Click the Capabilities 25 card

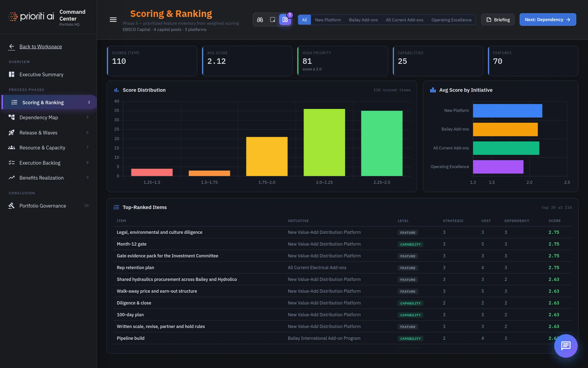point(438,61)
